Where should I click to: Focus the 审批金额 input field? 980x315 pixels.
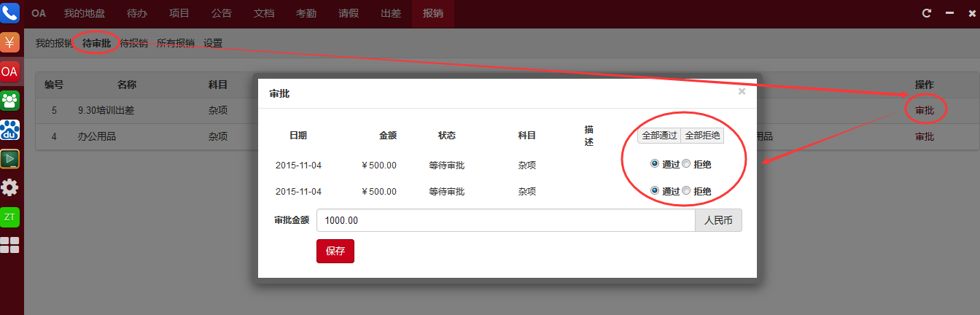[x=506, y=220]
